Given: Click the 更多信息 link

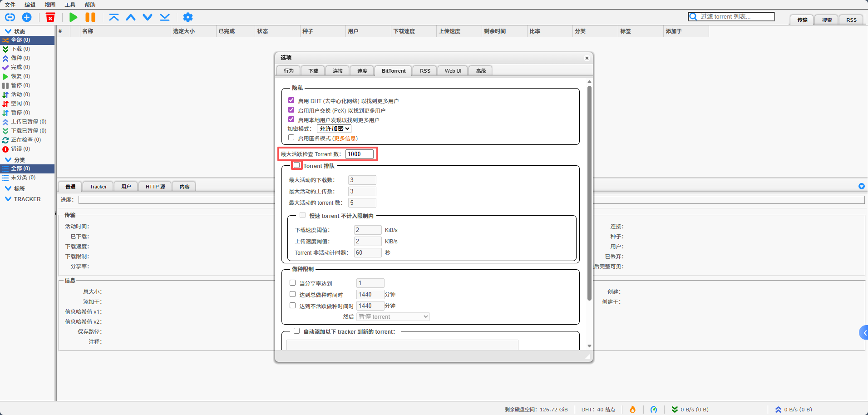Looking at the screenshot, I should 345,138.
